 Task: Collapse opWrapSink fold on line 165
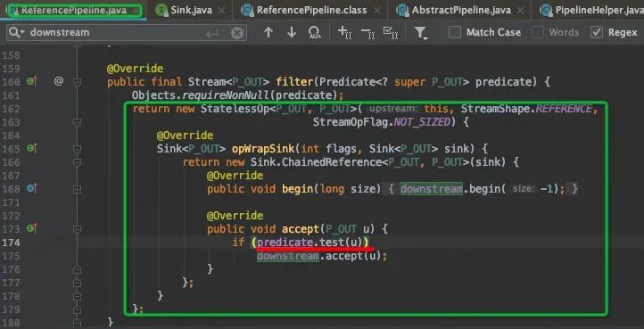pyautogui.click(x=77, y=149)
